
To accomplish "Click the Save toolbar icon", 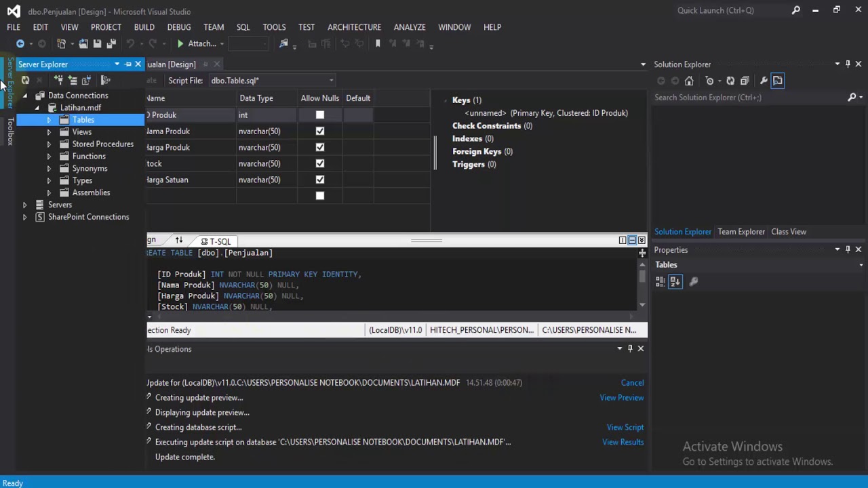I will click(x=97, y=43).
